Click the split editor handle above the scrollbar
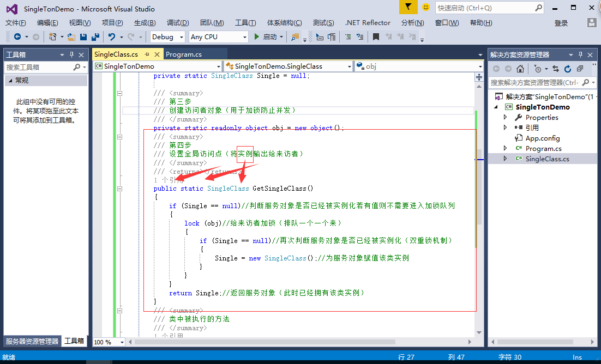This screenshot has height=364, width=601. click(479, 77)
